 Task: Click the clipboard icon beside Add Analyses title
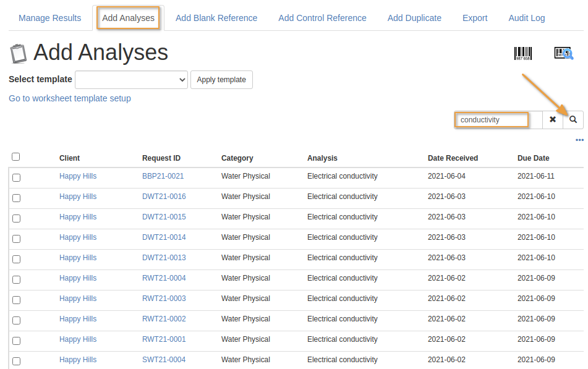coord(19,53)
